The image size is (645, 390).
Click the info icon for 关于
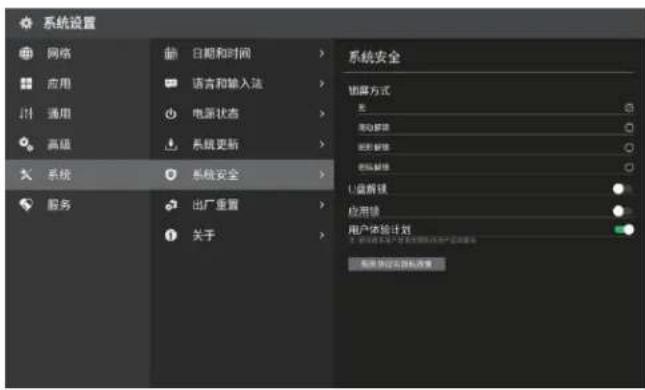171,235
